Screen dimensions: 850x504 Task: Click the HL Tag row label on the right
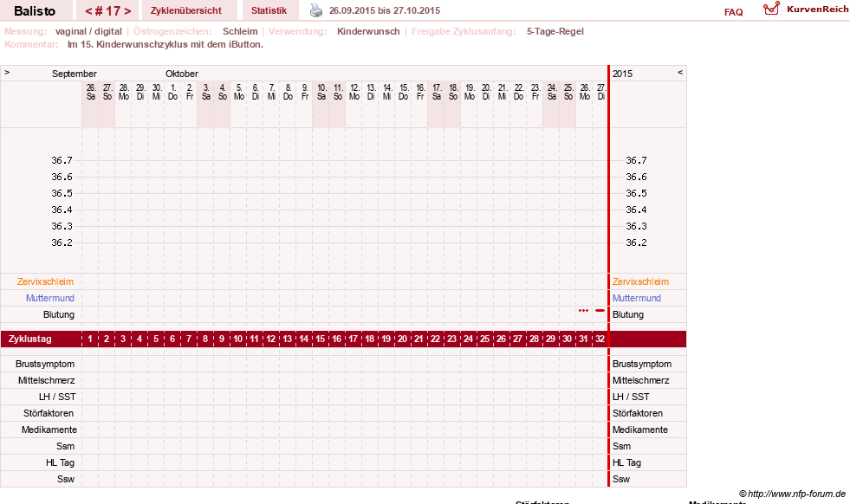(626, 462)
